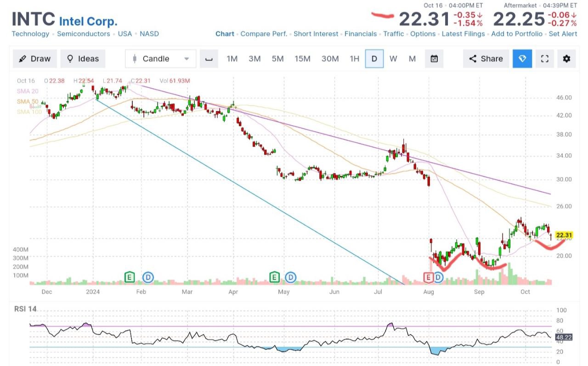
Task: Toggle the chart scale bracket icon
Action: pyautogui.click(x=209, y=59)
